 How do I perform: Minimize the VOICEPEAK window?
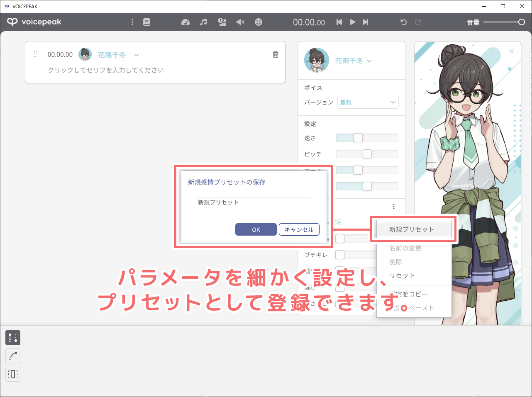(x=484, y=6)
